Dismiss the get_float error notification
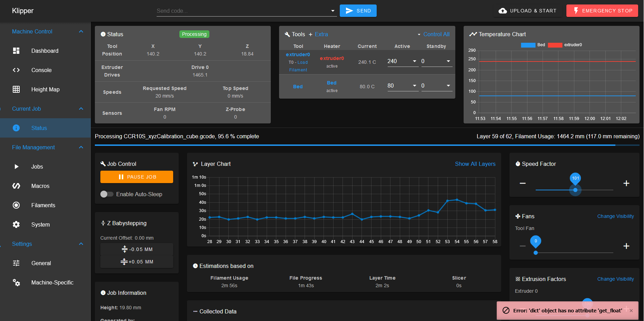Image resolution: width=644 pixels, height=321 pixels. coord(631,311)
